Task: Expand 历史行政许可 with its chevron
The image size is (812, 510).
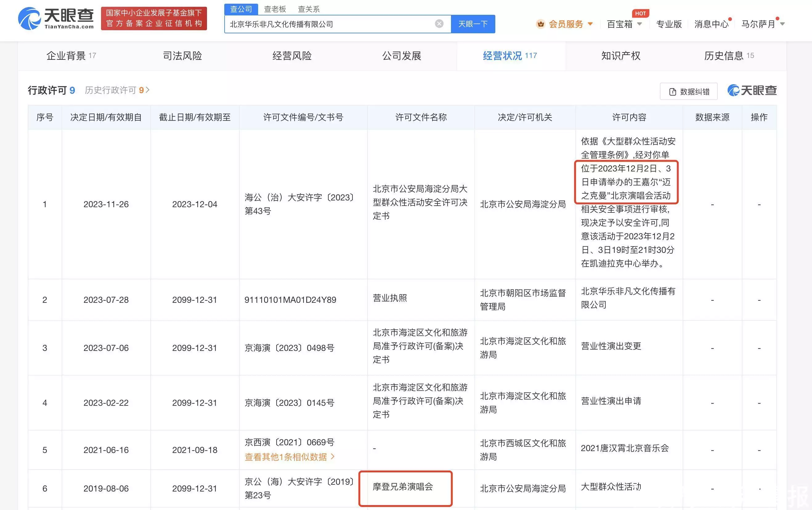Action: point(147,90)
